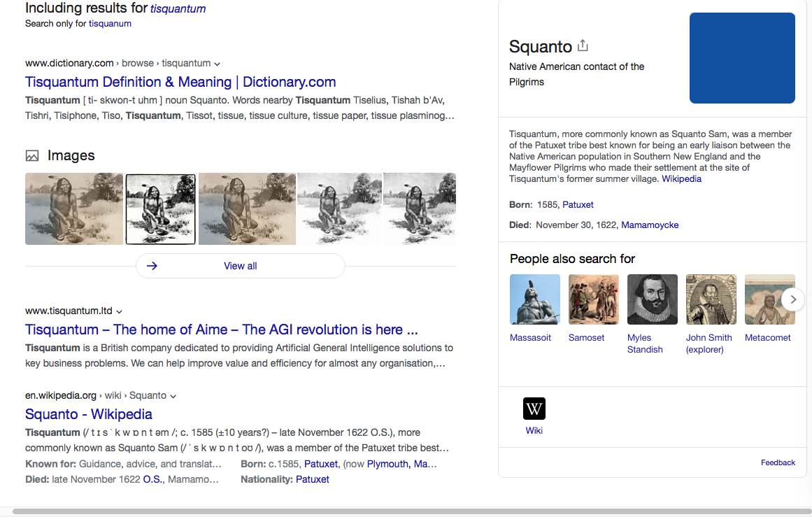Open the third Squanto image thumbnail

point(247,208)
